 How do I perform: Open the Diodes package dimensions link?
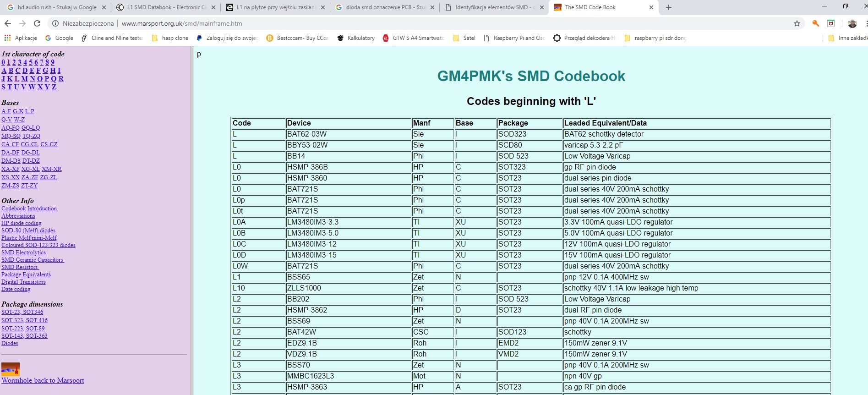pyautogui.click(x=10, y=343)
